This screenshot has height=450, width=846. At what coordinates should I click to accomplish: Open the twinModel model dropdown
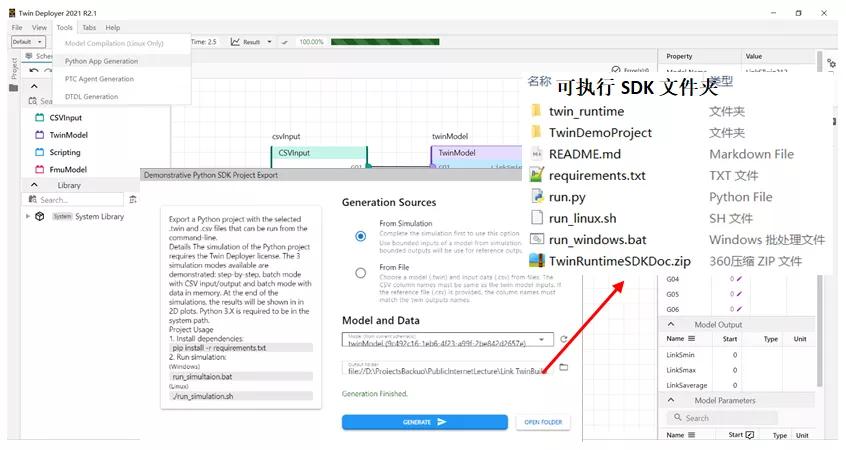pyautogui.click(x=448, y=339)
